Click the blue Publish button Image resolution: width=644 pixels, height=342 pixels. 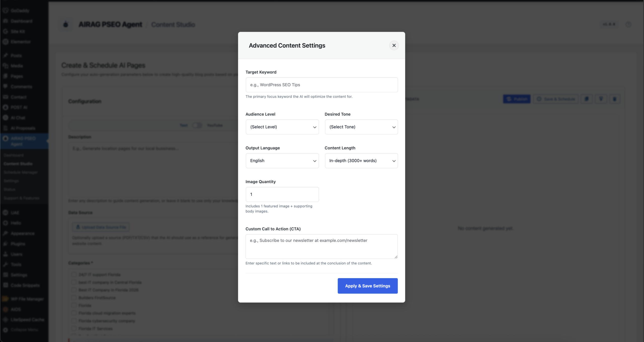point(517,99)
